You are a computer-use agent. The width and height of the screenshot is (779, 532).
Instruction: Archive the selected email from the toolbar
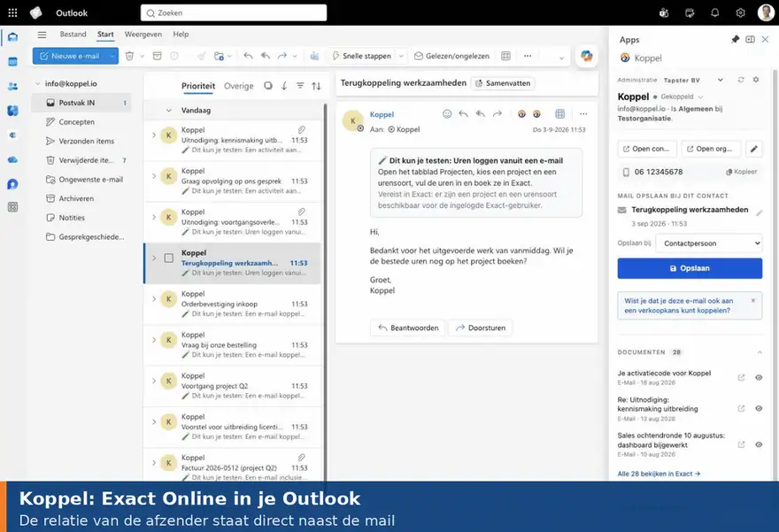(x=157, y=56)
